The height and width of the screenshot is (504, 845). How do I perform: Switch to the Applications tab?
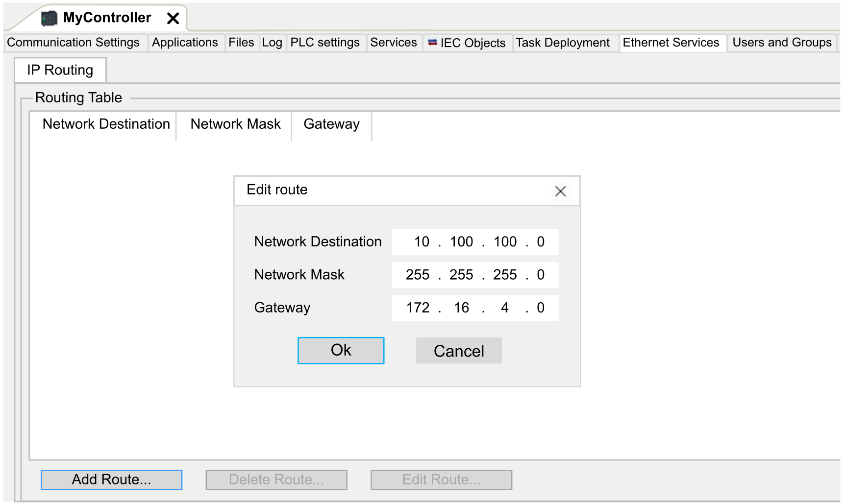[185, 43]
